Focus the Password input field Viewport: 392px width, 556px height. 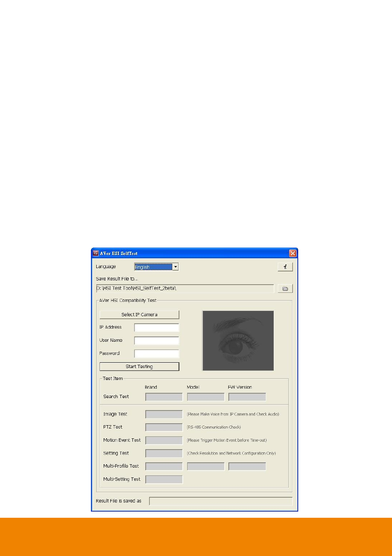click(x=157, y=354)
